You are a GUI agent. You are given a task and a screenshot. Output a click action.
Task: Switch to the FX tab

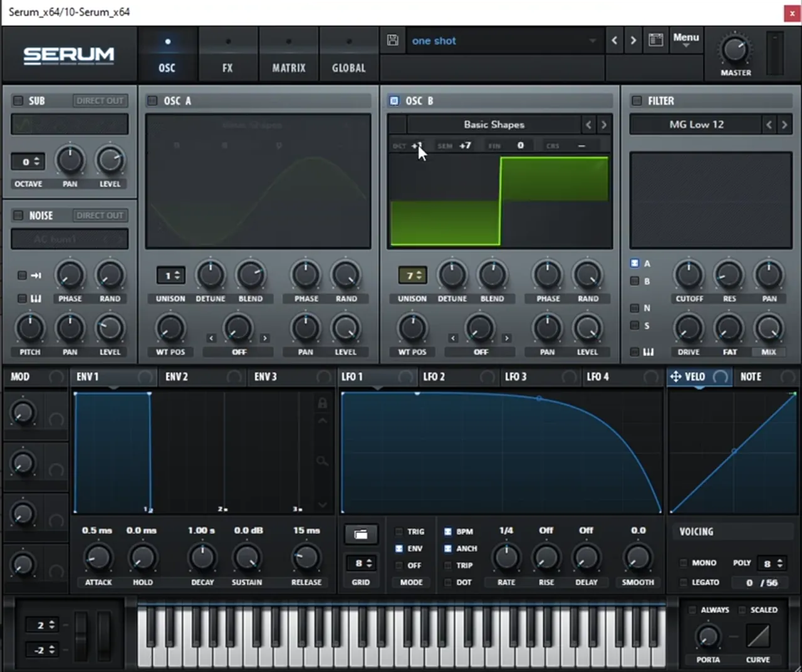(x=227, y=56)
